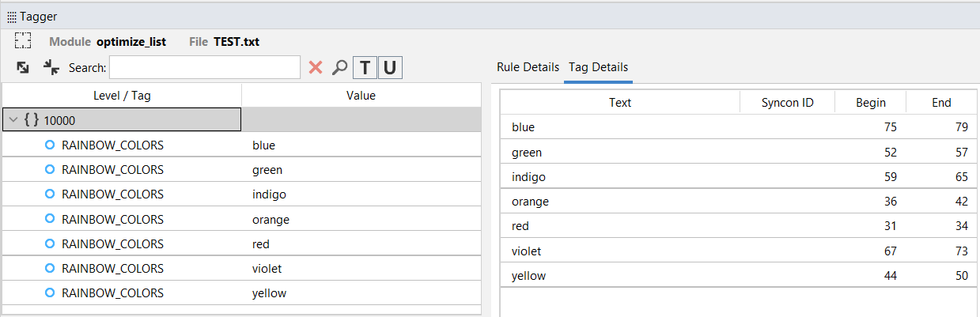Click the Syncon ID column header
The width and height of the screenshot is (980, 317).
pos(787,102)
